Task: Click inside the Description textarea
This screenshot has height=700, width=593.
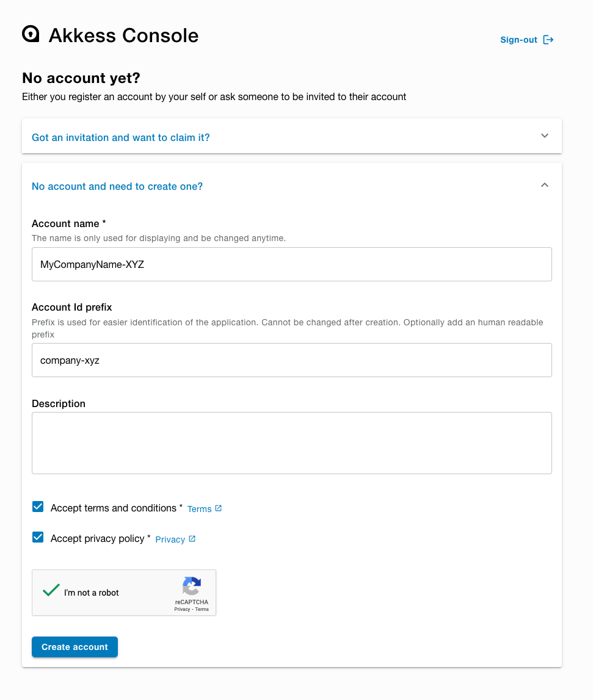Action: [291, 442]
